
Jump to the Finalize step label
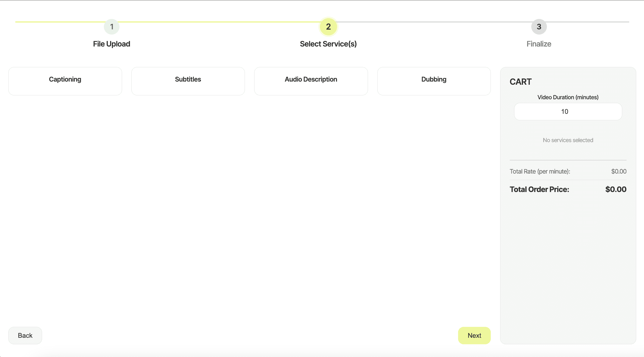coord(539,44)
